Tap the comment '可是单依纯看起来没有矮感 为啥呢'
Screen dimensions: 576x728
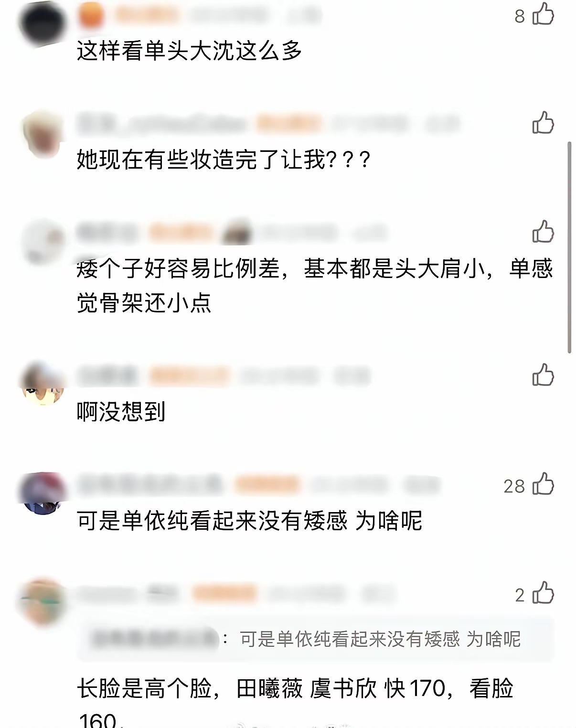(x=249, y=520)
